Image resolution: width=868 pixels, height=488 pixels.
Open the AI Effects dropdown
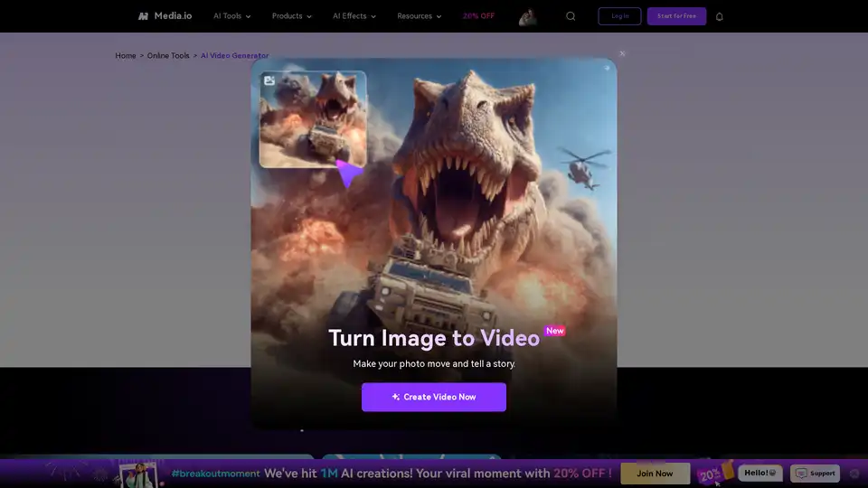354,16
